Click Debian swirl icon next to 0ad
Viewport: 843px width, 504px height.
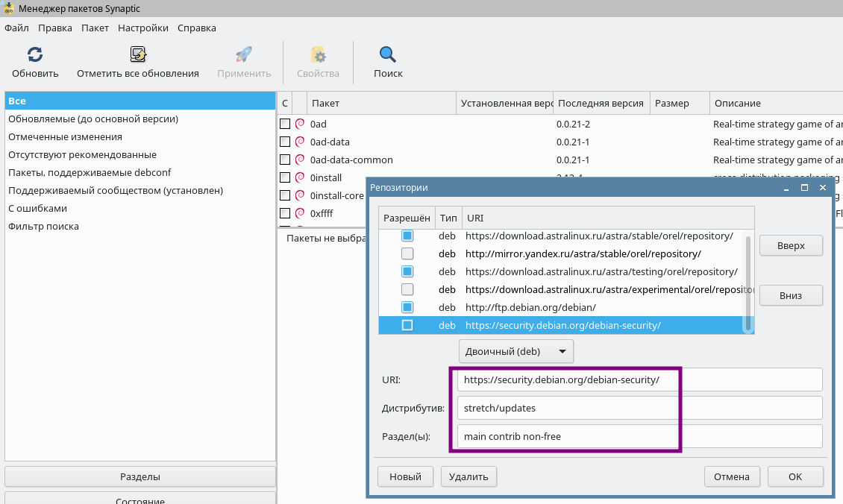(300, 124)
